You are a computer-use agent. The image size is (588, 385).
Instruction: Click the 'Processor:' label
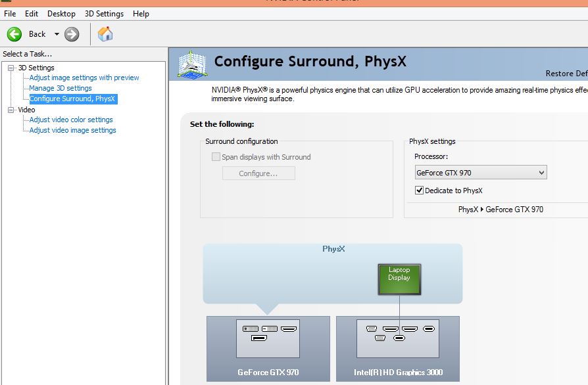(431, 156)
